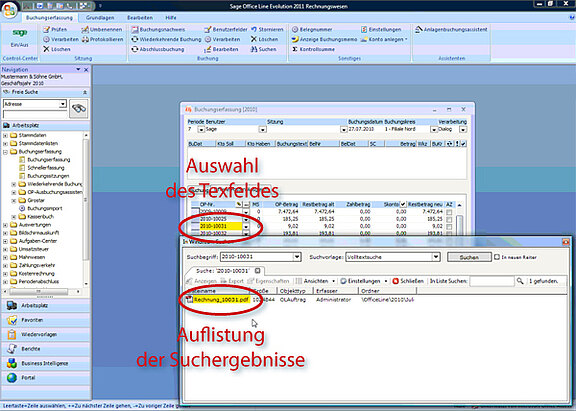The width and height of the screenshot is (576, 411).
Task: Click Suchen in the Buchung ribbon group
Action: coord(263,49)
